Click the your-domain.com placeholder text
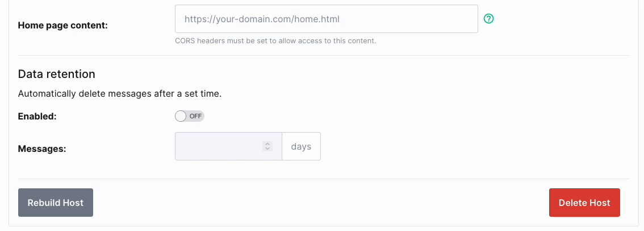Viewport: 644px width, 231px height. pyautogui.click(x=262, y=19)
